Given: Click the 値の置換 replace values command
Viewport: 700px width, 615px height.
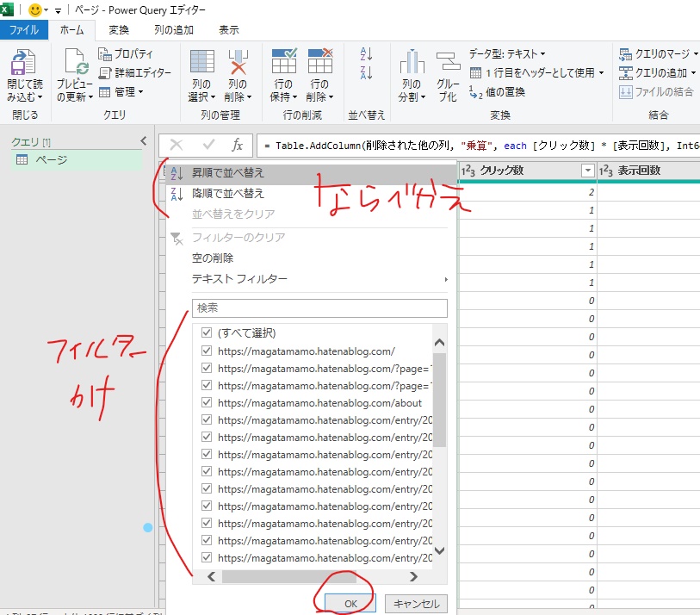Looking at the screenshot, I should pos(498,92).
